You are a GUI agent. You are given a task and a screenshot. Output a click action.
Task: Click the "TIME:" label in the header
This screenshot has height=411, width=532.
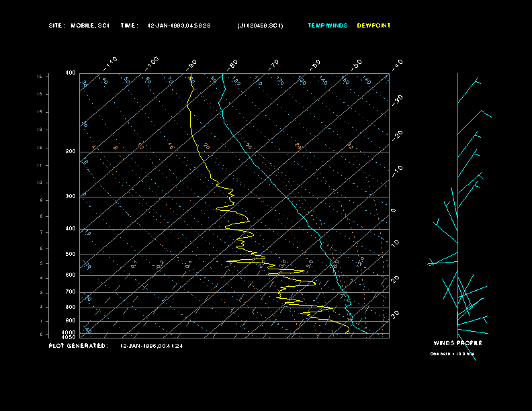point(129,26)
